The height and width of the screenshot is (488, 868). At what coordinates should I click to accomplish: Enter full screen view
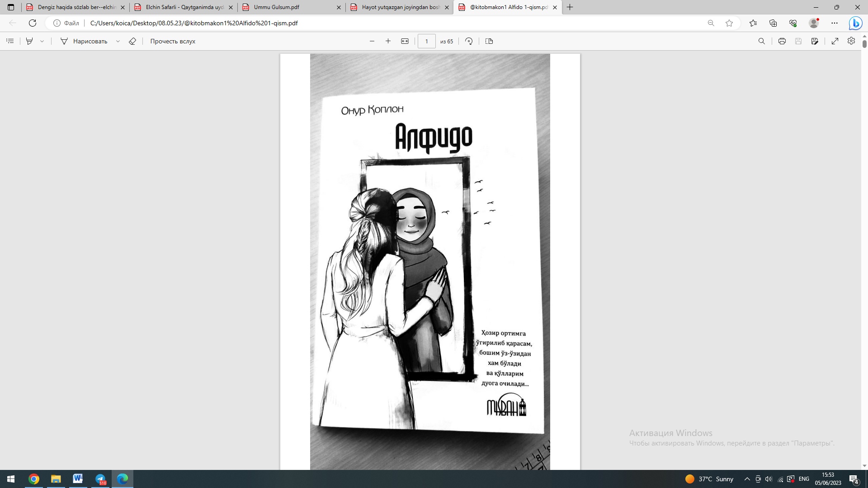pos(835,41)
